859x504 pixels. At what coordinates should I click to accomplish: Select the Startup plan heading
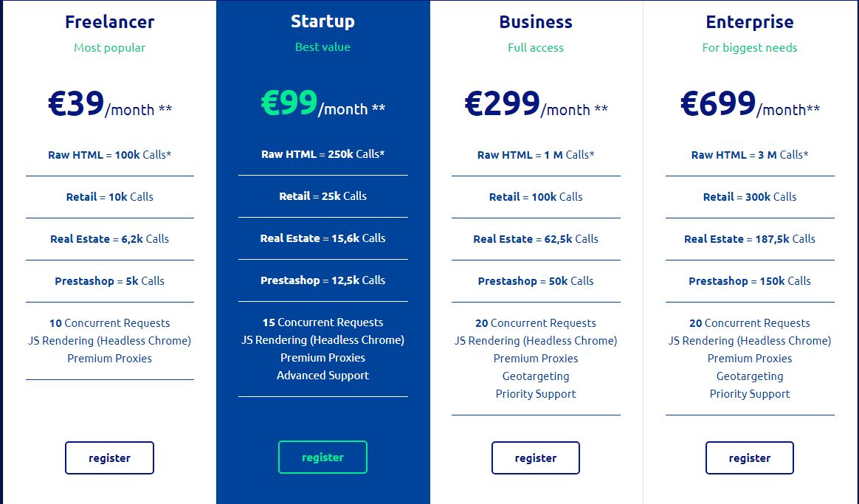pos(322,21)
